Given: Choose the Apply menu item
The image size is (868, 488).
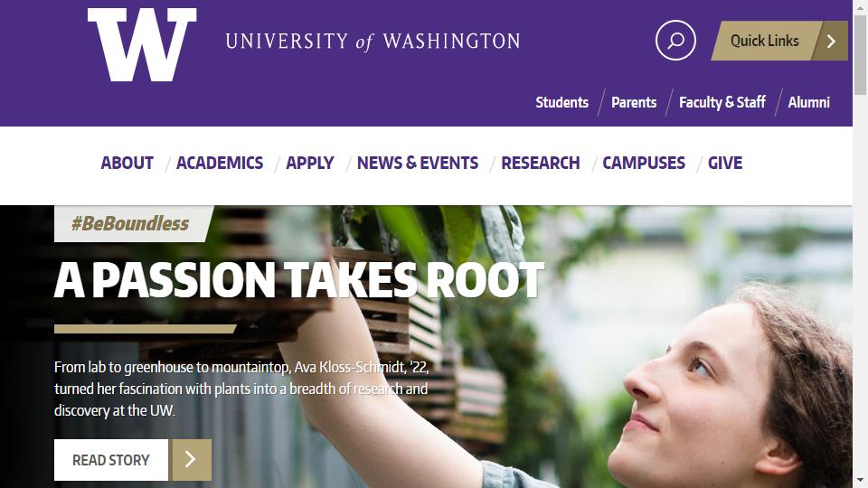Looking at the screenshot, I should point(310,163).
